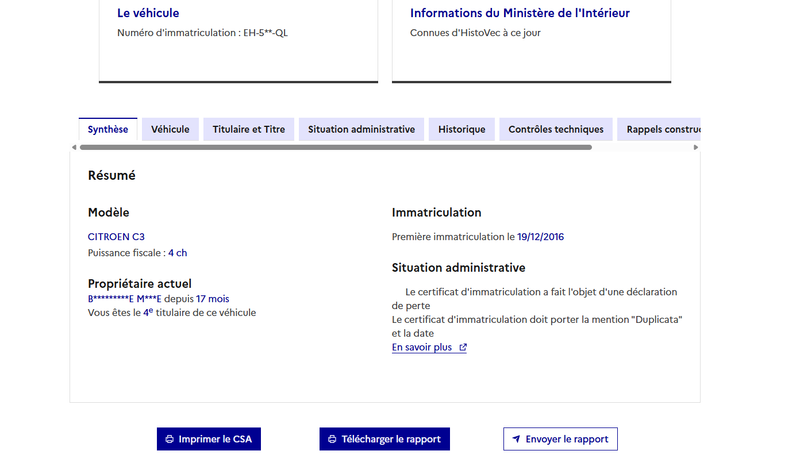Open the Synthèse tab
This screenshot has height=459, width=800.
(108, 129)
